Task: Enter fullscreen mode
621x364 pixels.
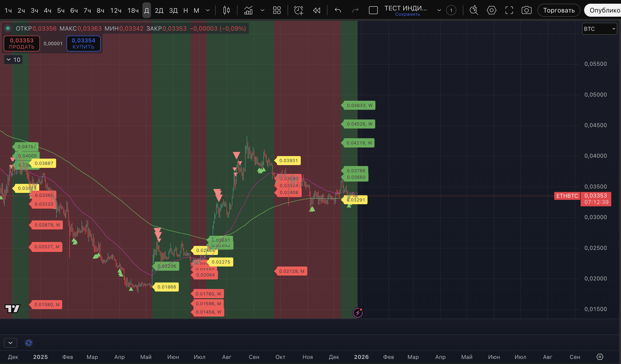Action: [509, 10]
